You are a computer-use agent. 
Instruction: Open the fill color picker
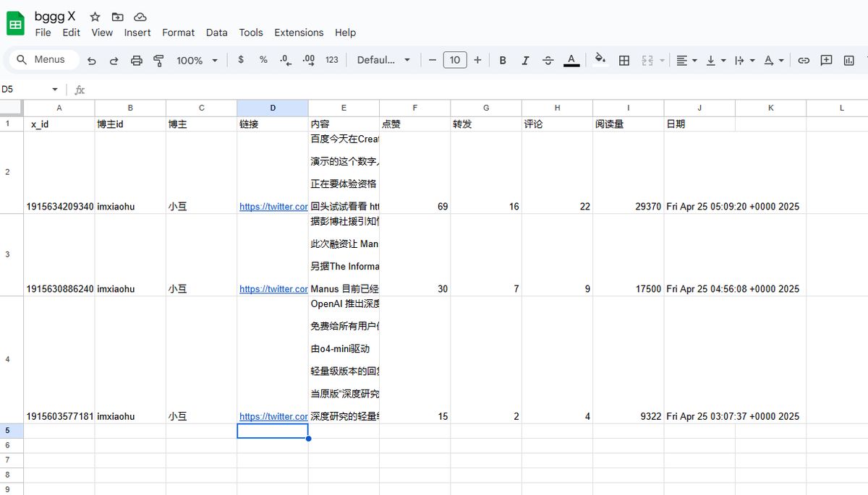coord(600,60)
